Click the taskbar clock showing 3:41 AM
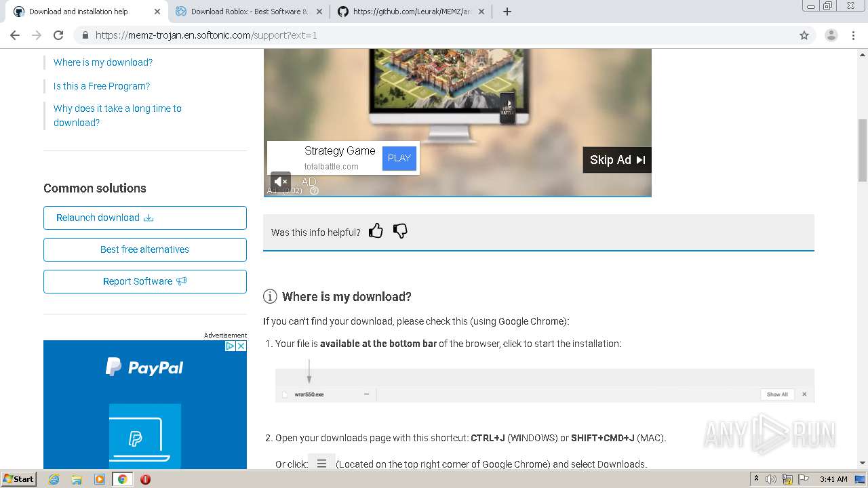868x488 pixels. (x=833, y=479)
